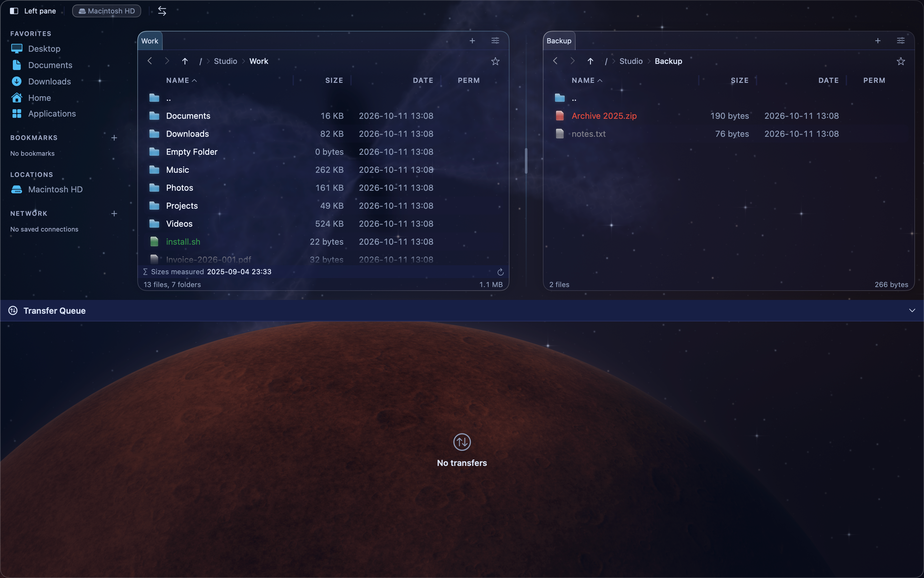This screenshot has height=578, width=924.
Task: Sort Backup pane by Name column
Action: click(x=587, y=80)
